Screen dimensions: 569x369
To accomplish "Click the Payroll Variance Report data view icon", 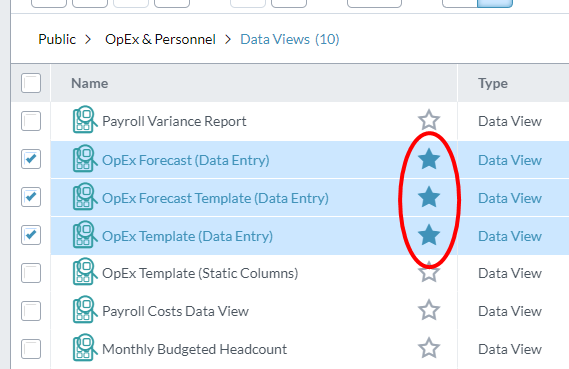I will pos(85,120).
